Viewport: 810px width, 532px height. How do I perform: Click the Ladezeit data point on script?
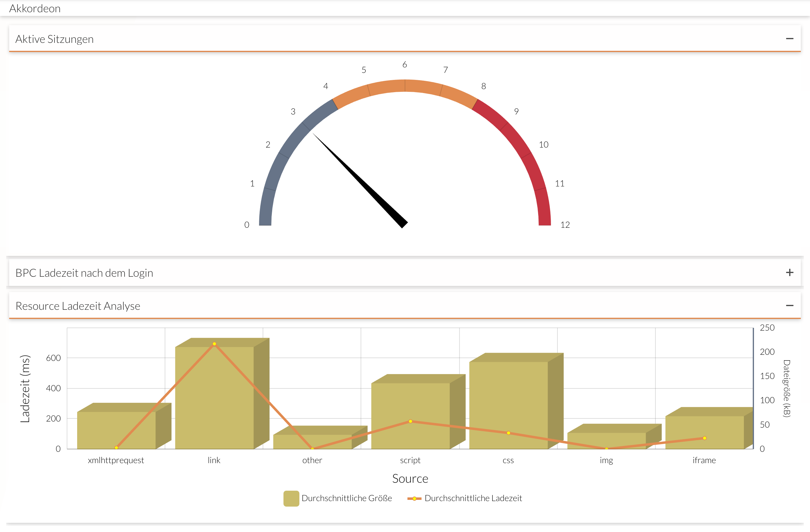point(411,421)
